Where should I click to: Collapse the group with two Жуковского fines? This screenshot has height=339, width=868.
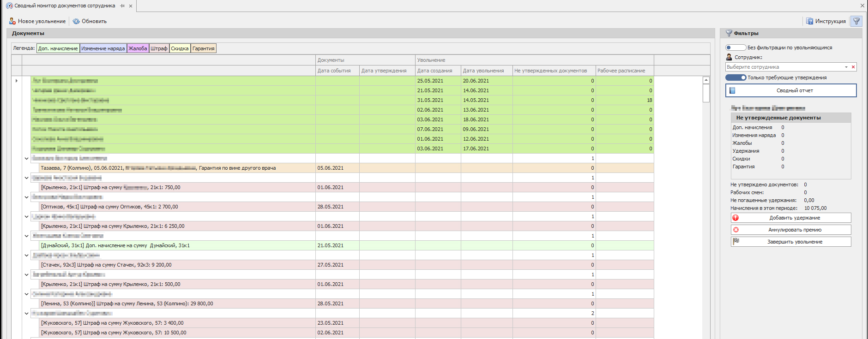(x=27, y=313)
